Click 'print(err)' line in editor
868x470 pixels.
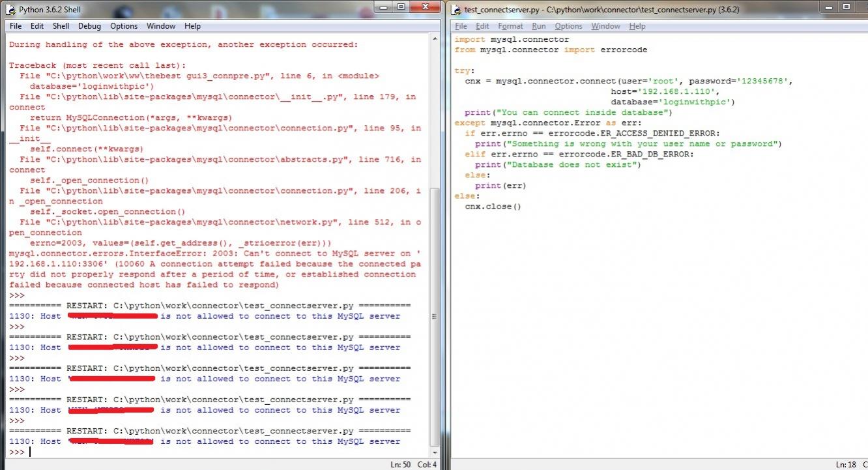500,186
